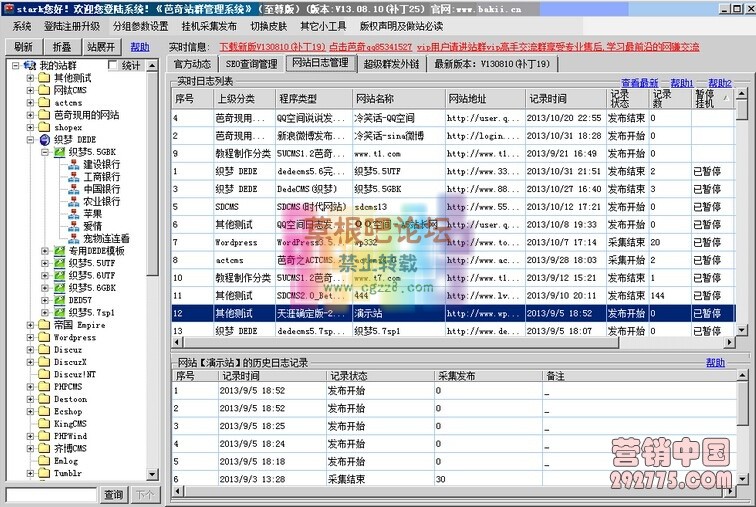
Task: Switch to the SEO查询管理 tab
Action: click(251, 64)
